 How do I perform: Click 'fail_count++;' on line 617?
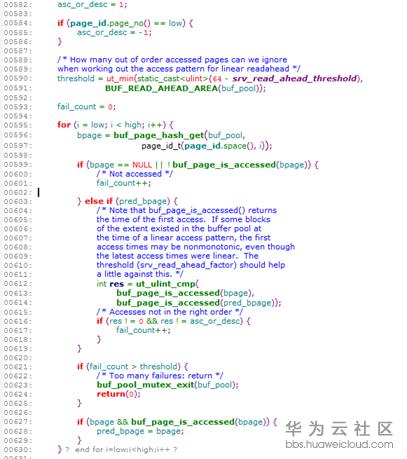click(x=143, y=330)
